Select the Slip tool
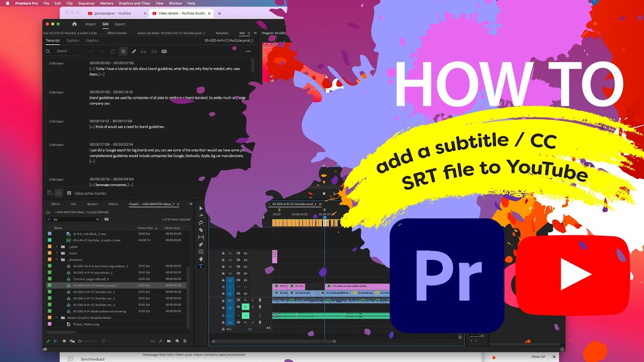Screen dimensions: 644x362 [x=201, y=237]
